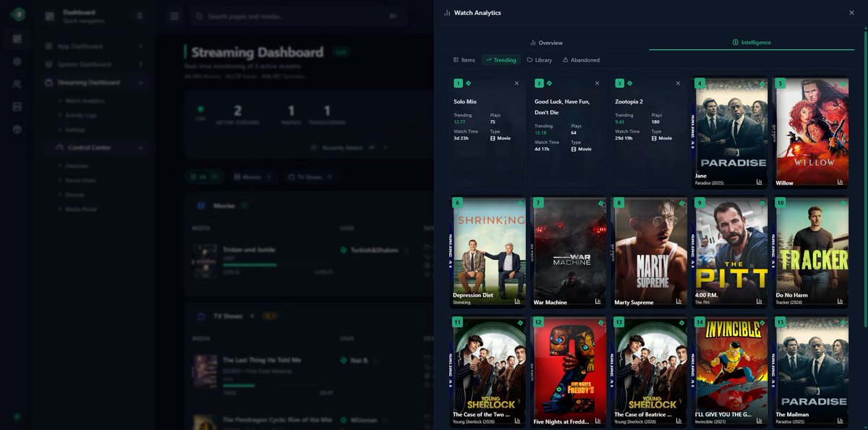Click the bar chart icon on the Willow card

[841, 182]
